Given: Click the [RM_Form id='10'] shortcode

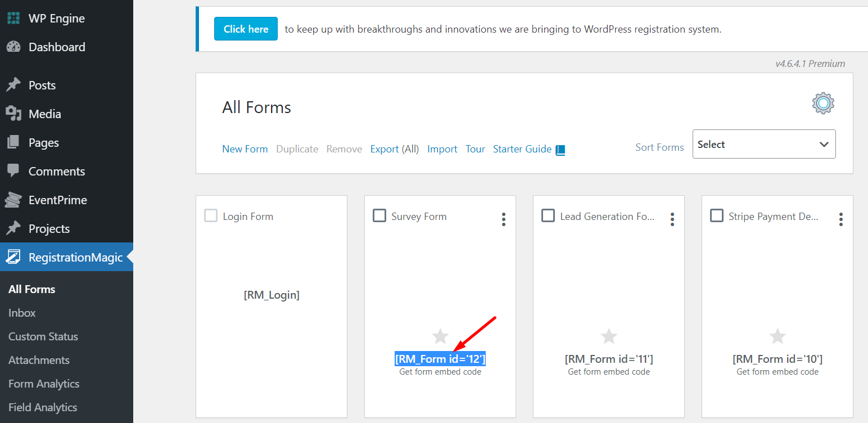Looking at the screenshot, I should click(777, 359).
